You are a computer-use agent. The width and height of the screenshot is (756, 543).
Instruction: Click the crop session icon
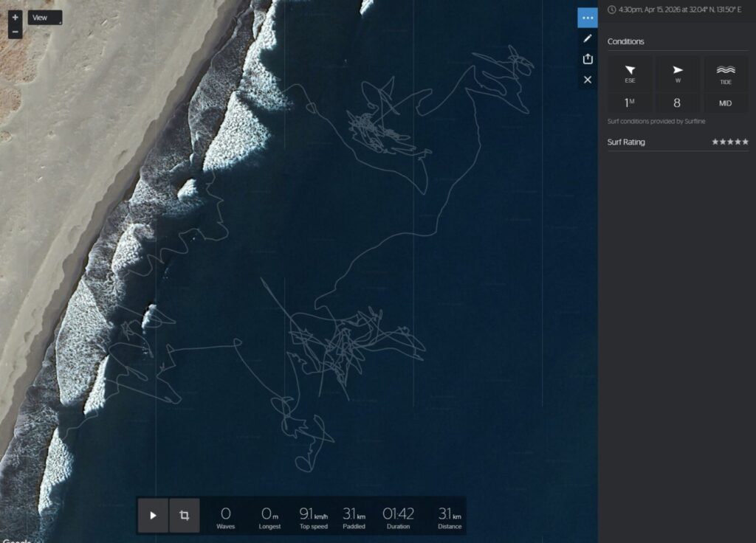(184, 515)
